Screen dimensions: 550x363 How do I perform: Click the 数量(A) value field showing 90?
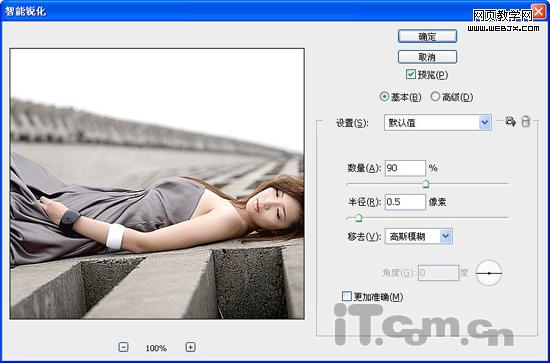coord(405,168)
